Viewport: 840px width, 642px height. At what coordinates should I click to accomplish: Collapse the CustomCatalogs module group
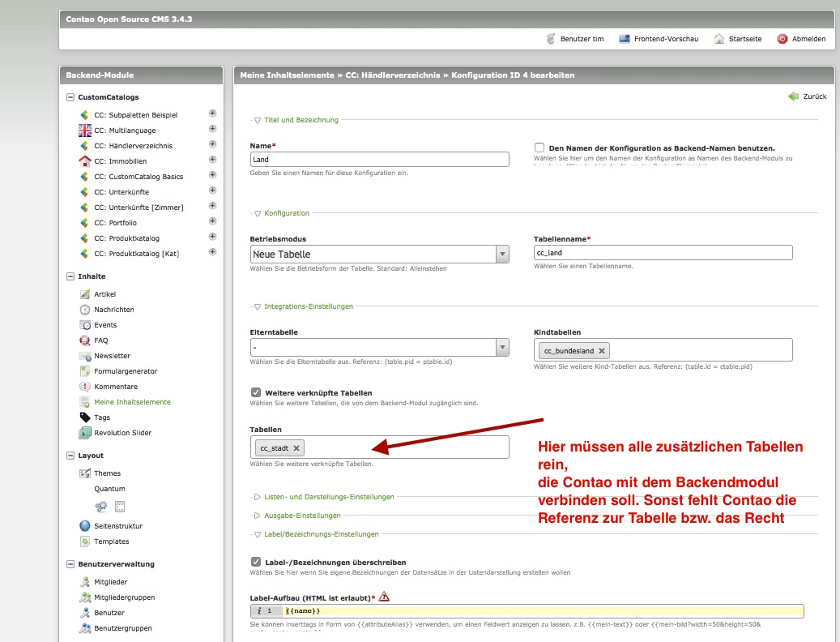click(70, 97)
